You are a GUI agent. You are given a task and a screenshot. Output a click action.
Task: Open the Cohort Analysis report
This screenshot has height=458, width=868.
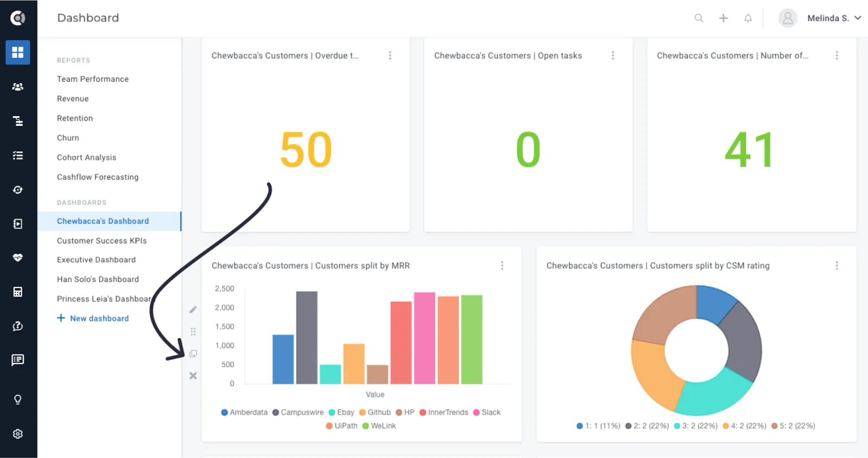87,158
